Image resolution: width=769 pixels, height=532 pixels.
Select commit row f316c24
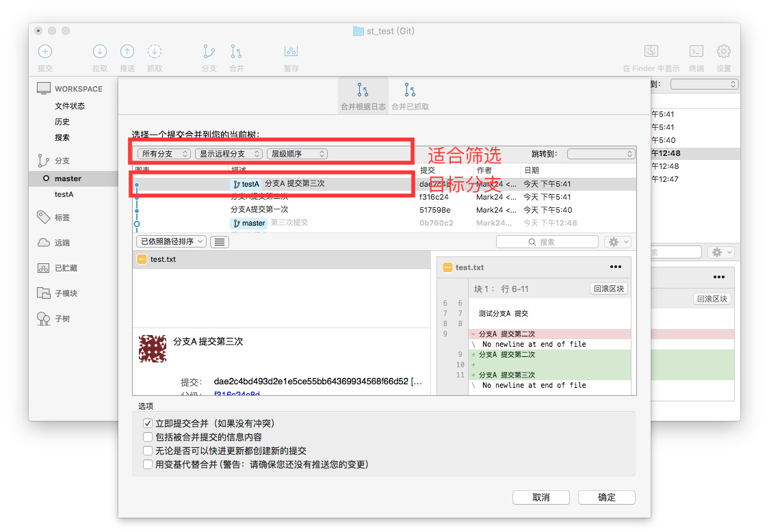click(x=384, y=197)
